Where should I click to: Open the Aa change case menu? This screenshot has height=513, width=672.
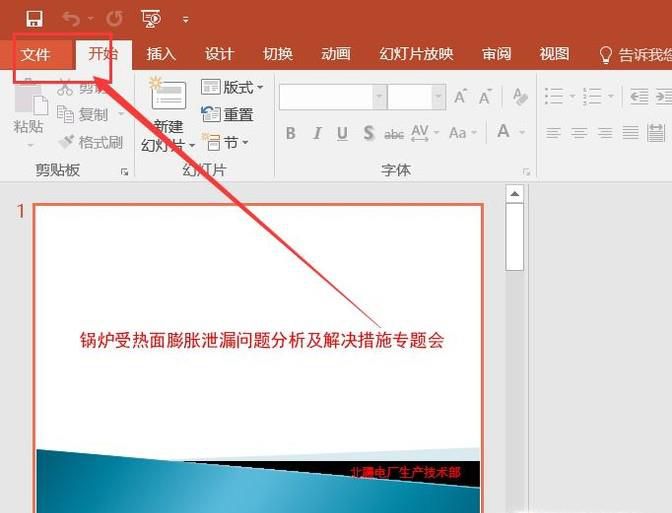(462, 133)
